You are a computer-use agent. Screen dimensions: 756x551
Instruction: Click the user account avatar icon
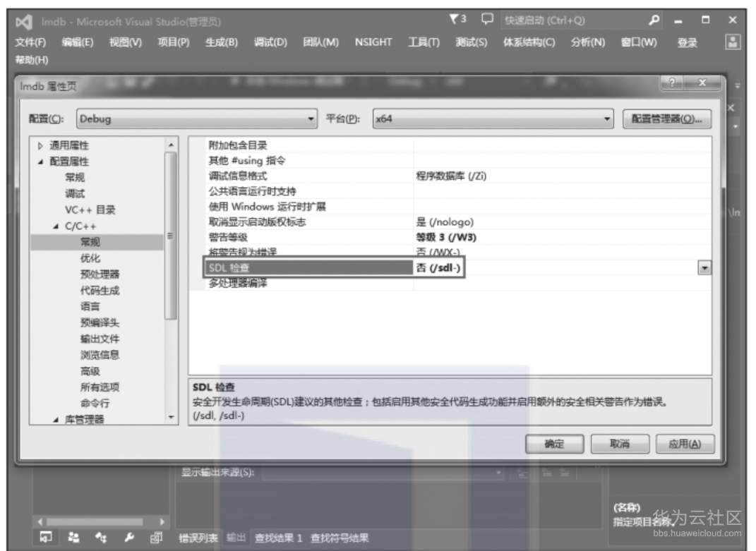(x=733, y=42)
